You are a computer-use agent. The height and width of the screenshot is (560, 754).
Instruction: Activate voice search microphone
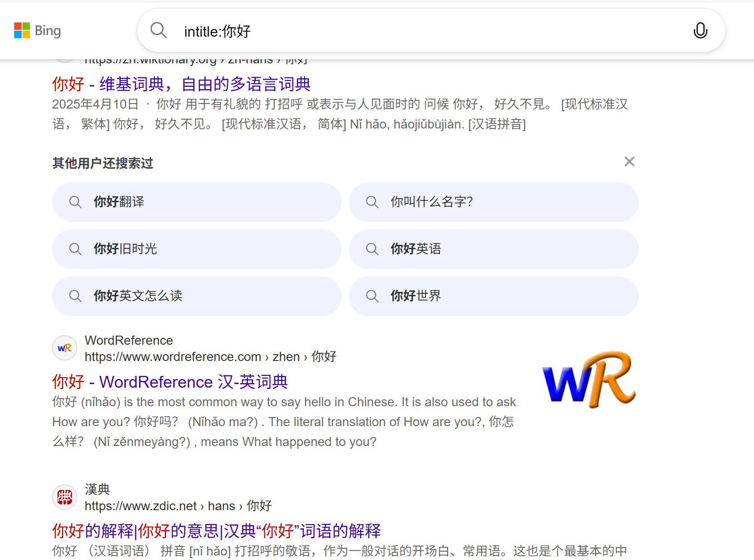coord(700,31)
